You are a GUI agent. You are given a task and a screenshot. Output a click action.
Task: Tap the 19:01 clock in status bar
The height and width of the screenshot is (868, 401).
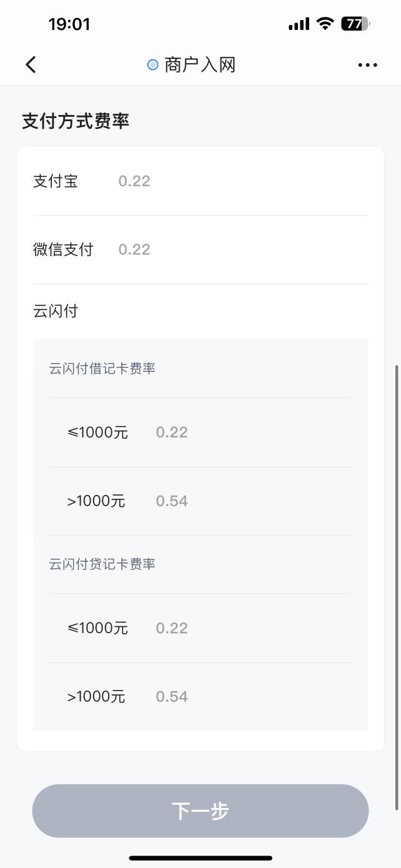coord(69,24)
